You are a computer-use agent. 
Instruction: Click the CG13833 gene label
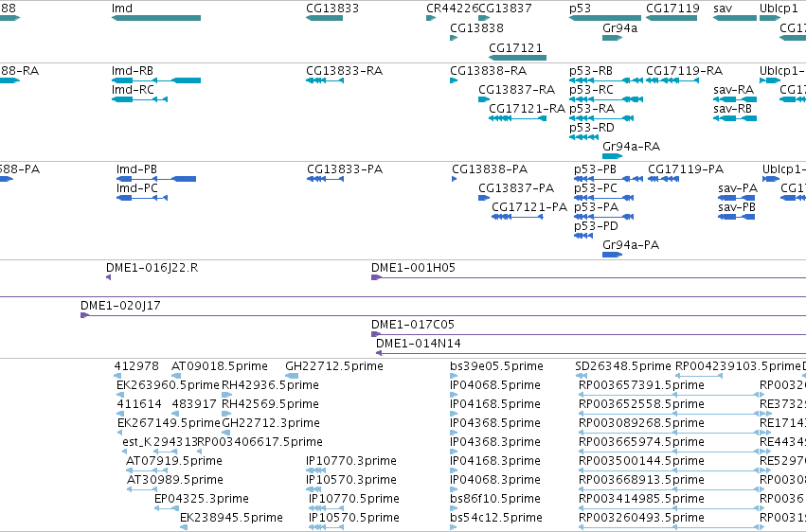[332, 9]
